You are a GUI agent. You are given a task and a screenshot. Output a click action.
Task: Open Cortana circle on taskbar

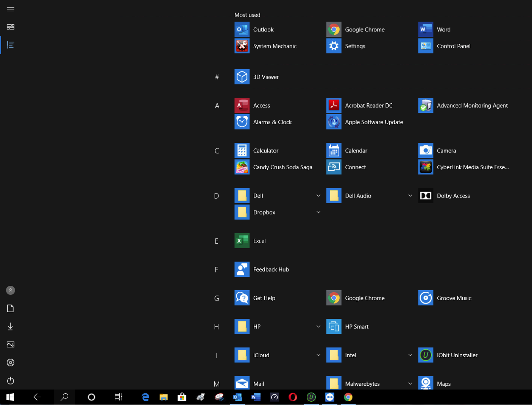tap(91, 397)
